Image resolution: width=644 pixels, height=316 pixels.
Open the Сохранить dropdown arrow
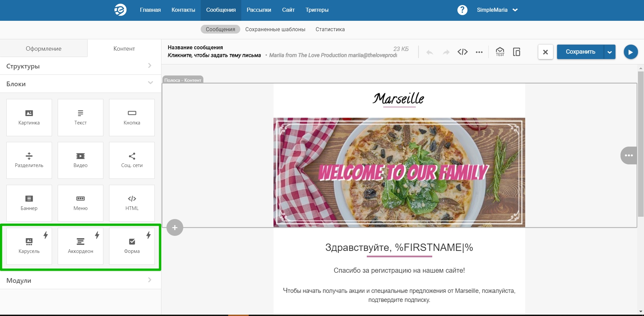pyautogui.click(x=609, y=52)
